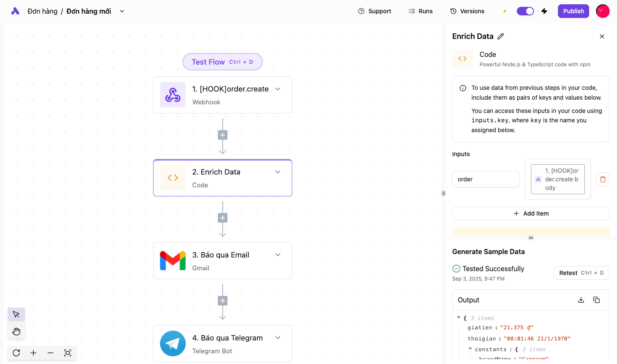Select the hand pan tool
617x364 pixels.
click(x=16, y=331)
